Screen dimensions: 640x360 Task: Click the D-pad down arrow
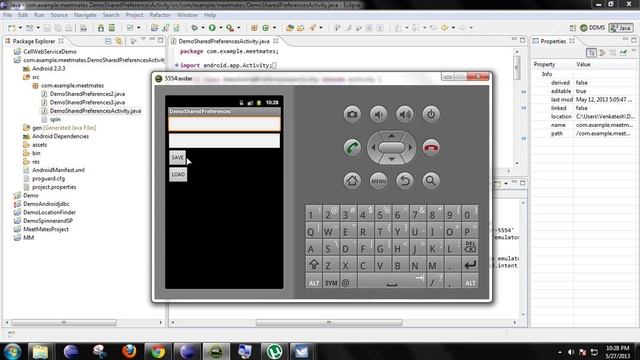click(x=391, y=159)
